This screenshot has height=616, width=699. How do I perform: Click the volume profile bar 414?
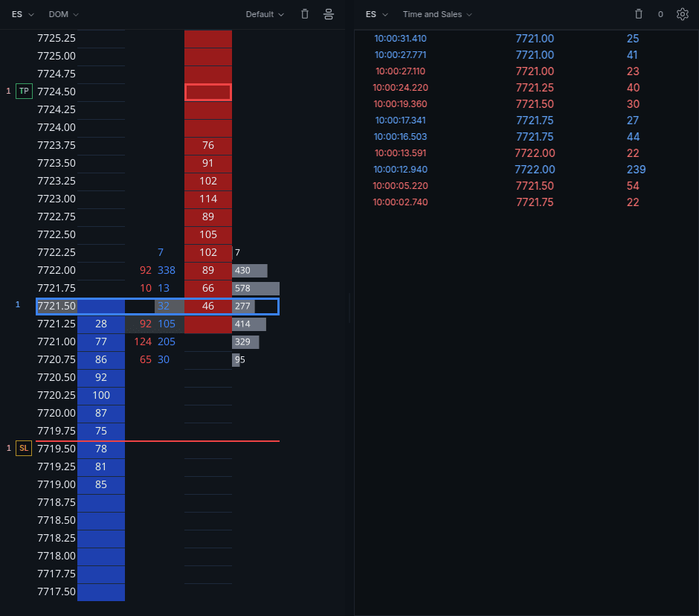tap(249, 324)
